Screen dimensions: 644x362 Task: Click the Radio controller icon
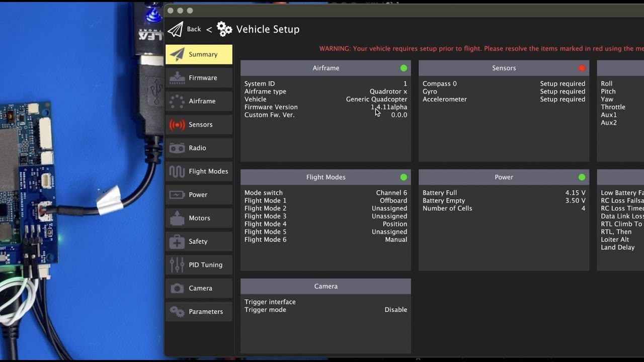[x=177, y=148]
